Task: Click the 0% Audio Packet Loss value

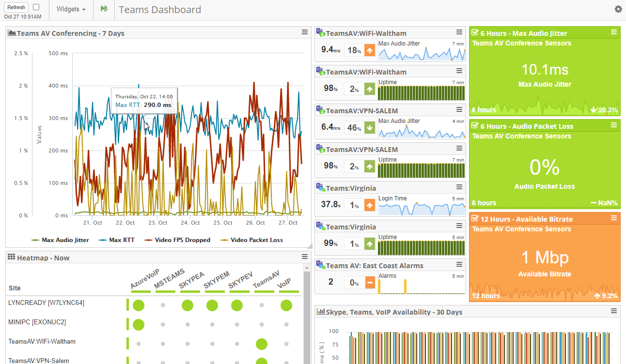Action: tap(545, 167)
